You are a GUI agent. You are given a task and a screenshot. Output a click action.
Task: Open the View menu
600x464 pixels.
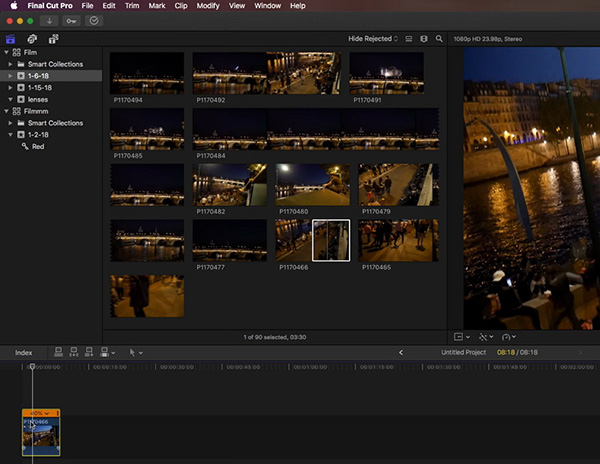237,6
